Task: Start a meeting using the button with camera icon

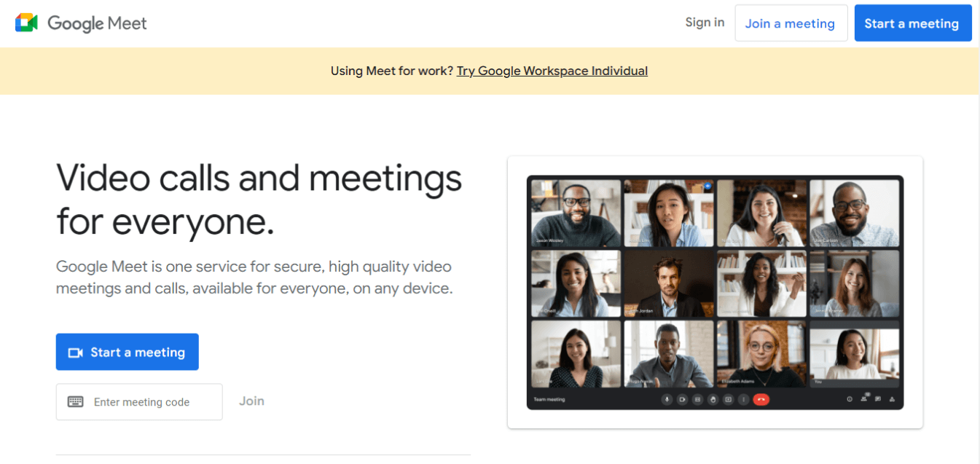Action: pos(128,352)
